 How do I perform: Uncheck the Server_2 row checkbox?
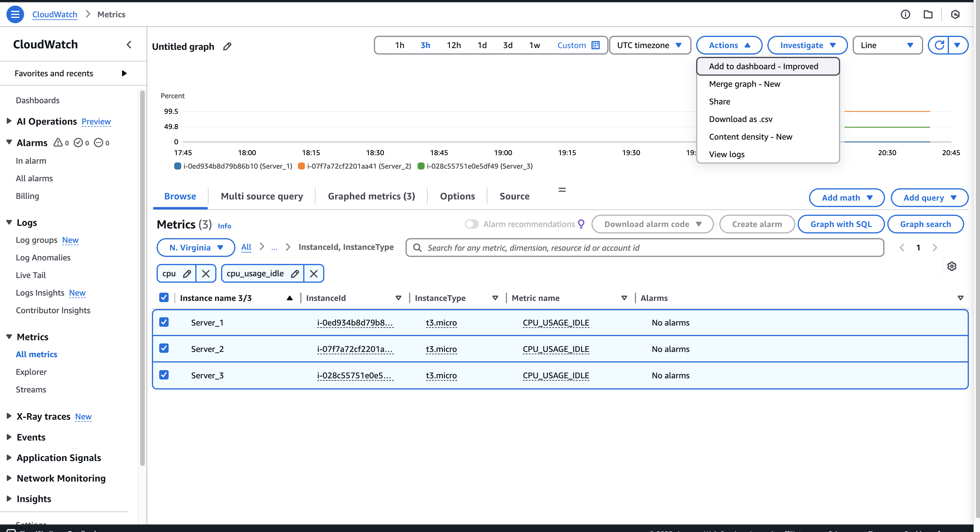[164, 348]
